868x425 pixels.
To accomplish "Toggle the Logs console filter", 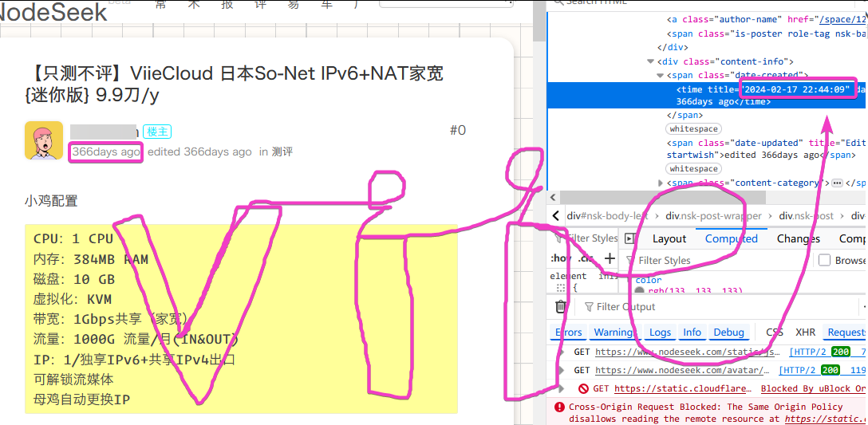I will click(660, 333).
